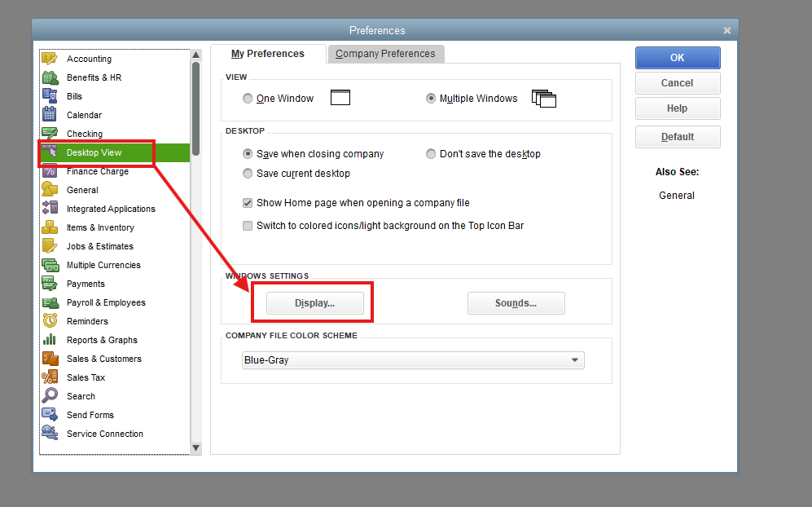
Task: Open the company file color scheme dropdown
Action: click(413, 360)
